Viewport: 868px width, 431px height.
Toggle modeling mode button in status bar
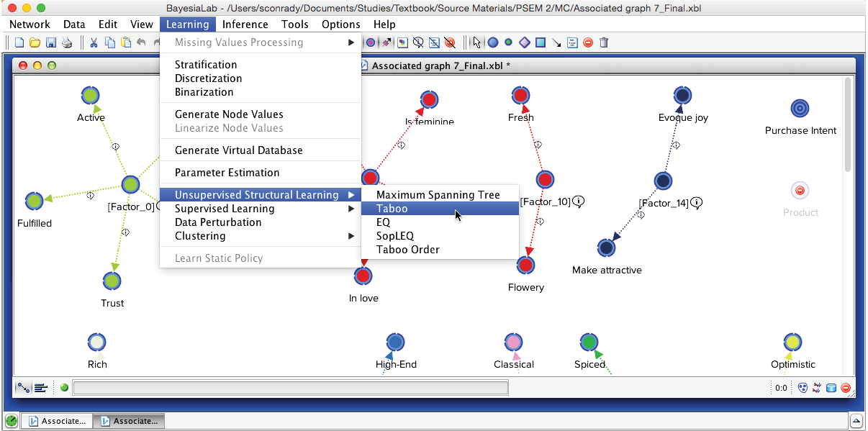24,388
